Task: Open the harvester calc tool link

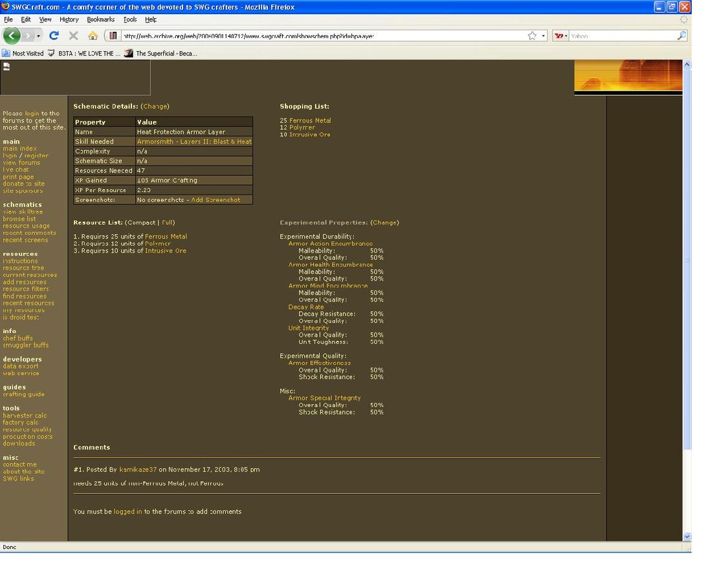Action: [x=25, y=416]
